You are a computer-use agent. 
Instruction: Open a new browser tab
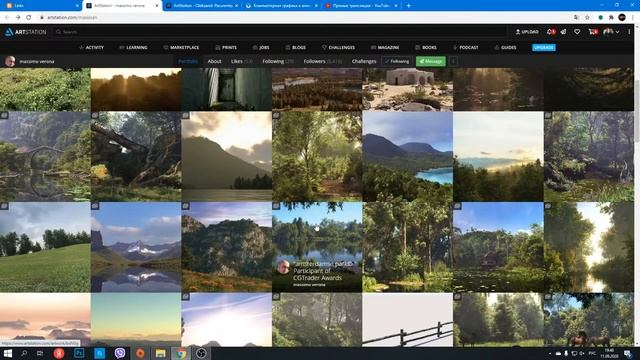[408, 6]
